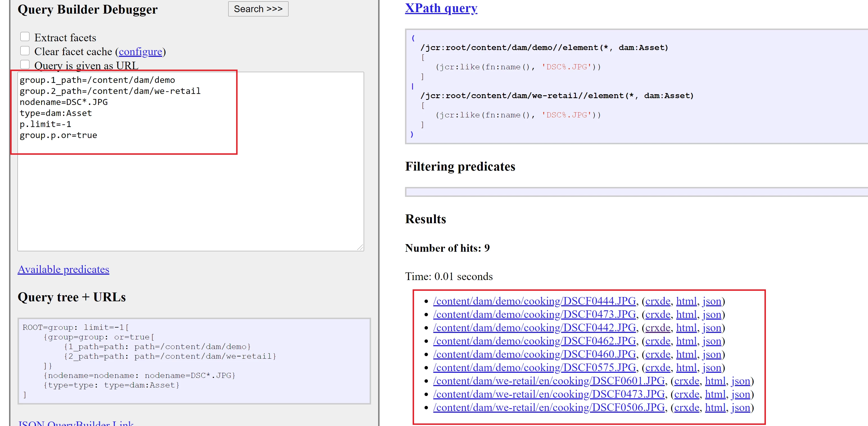Open the html link for we-retail DSCF0506.JPG
Image resolution: width=868 pixels, height=426 pixels.
pos(715,407)
